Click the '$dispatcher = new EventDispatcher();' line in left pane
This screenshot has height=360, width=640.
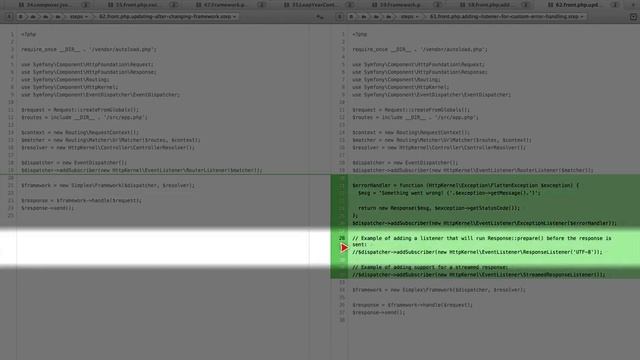tap(74, 162)
